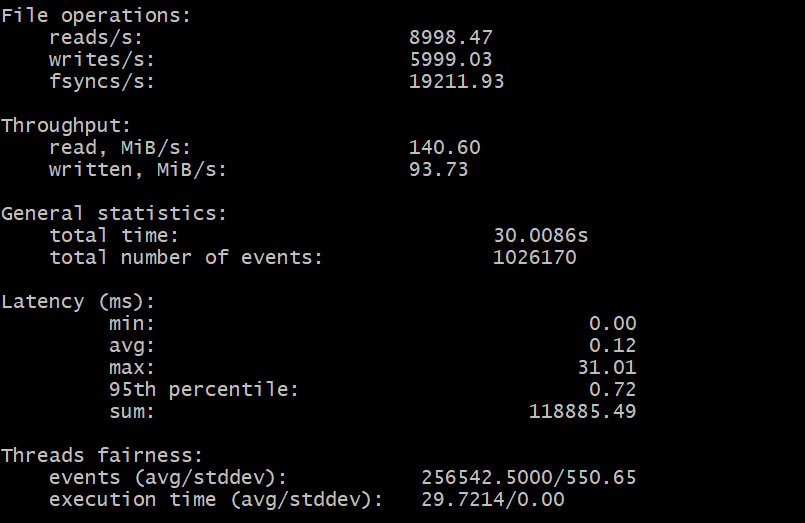The height and width of the screenshot is (523, 805).
Task: Click the 'writes/s:' label
Action: 102,60
